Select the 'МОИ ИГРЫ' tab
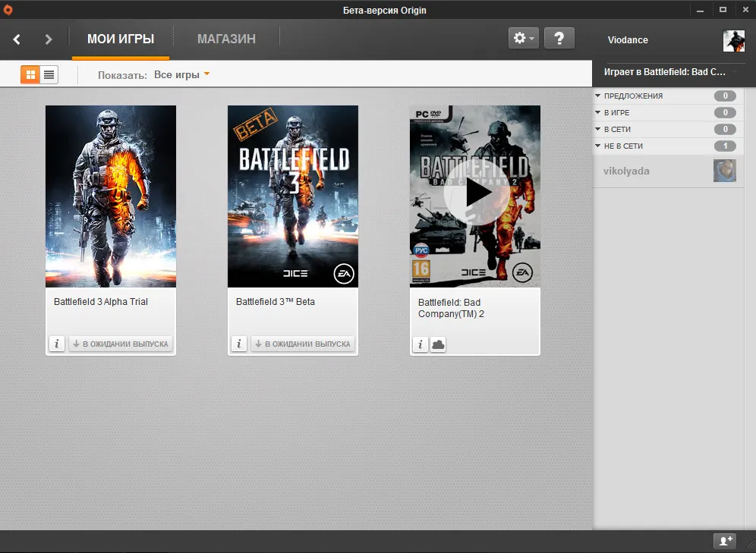This screenshot has height=553, width=756. pyautogui.click(x=121, y=39)
